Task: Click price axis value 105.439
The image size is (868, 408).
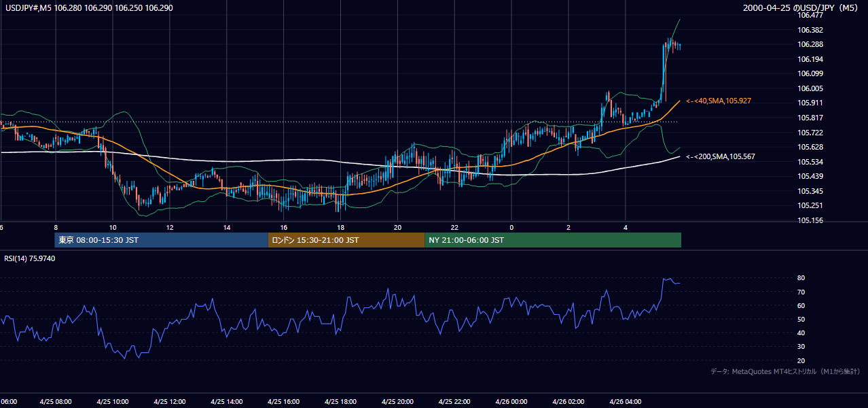Action: pos(810,176)
